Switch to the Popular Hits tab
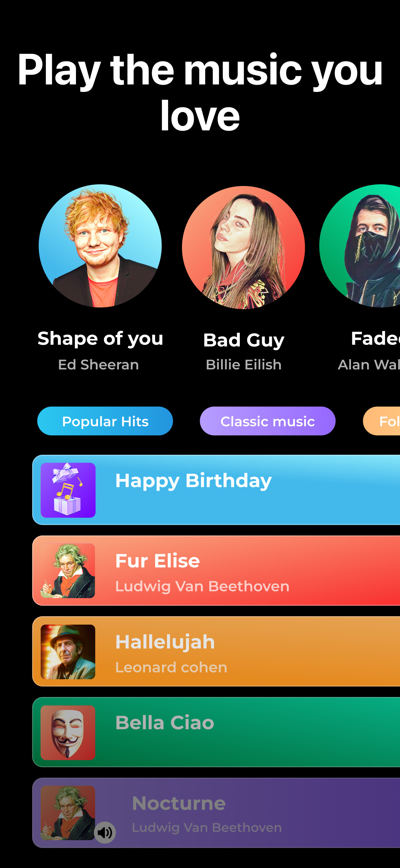Image resolution: width=400 pixels, height=868 pixels. point(105,421)
